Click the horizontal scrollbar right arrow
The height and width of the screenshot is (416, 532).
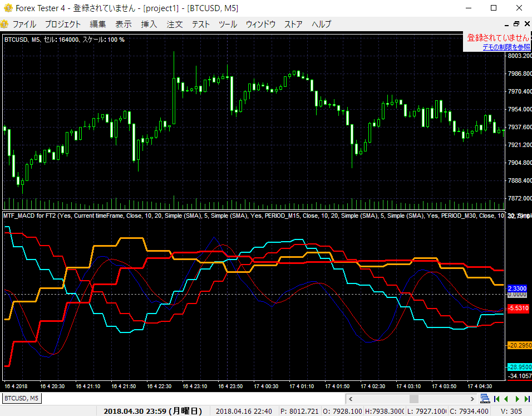(x=472, y=399)
